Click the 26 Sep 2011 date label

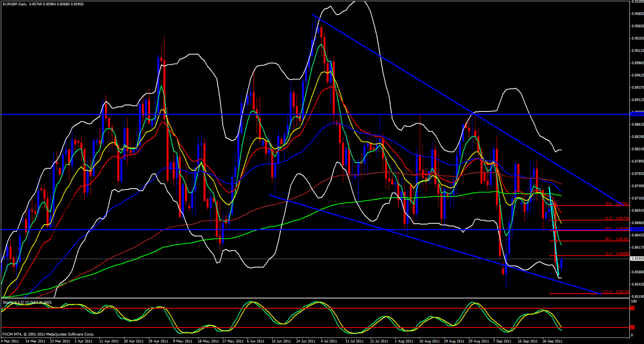click(553, 341)
